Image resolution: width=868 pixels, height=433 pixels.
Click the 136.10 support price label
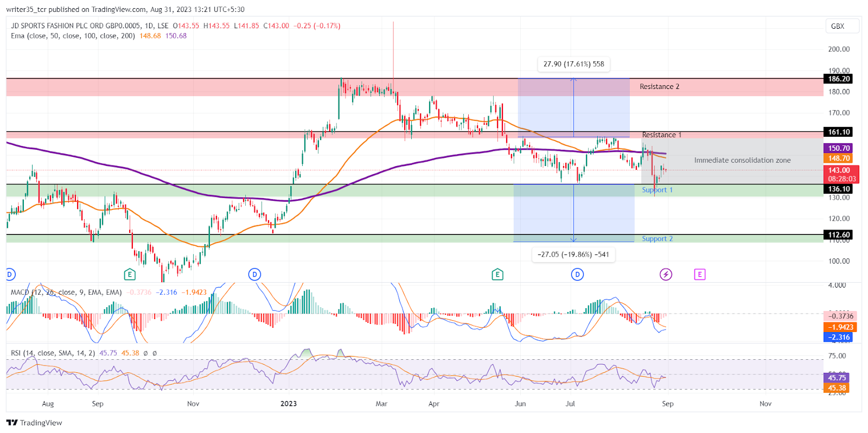point(839,189)
